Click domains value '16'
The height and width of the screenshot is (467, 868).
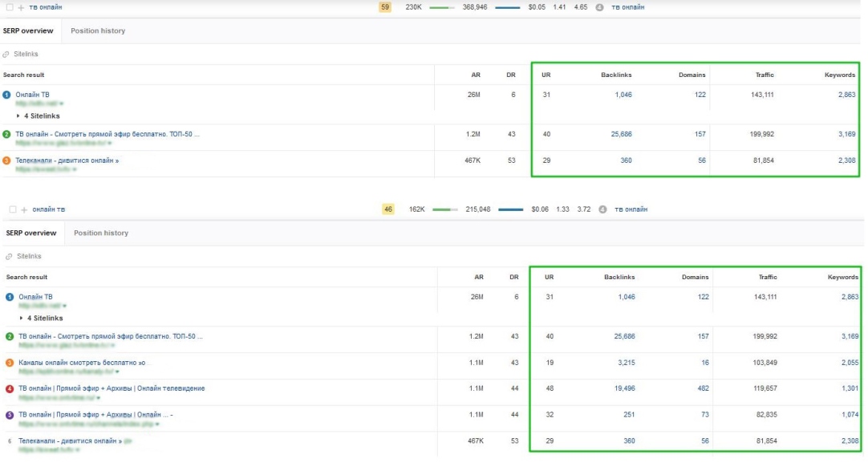tap(705, 363)
